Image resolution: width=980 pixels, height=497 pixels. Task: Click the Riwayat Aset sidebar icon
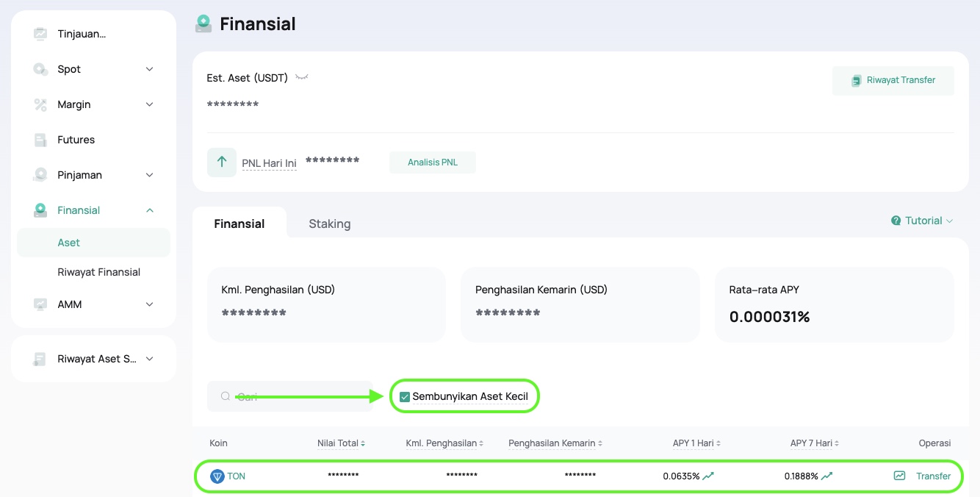(40, 359)
